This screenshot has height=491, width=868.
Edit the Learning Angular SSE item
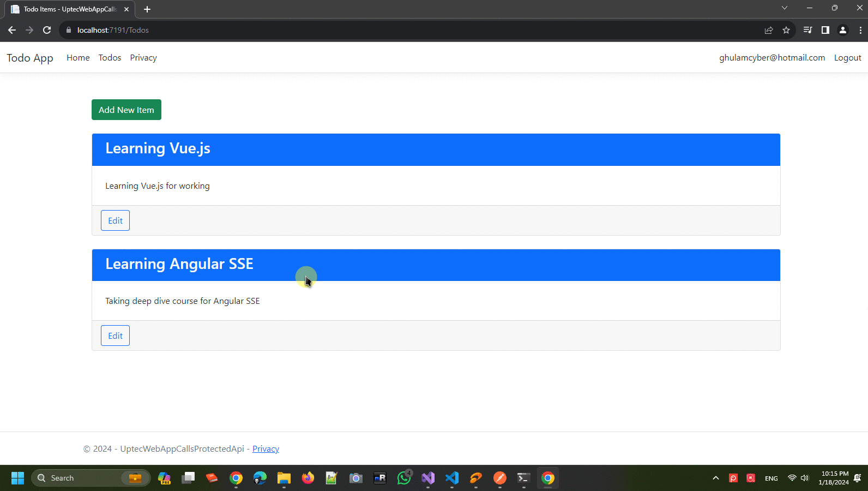115,336
